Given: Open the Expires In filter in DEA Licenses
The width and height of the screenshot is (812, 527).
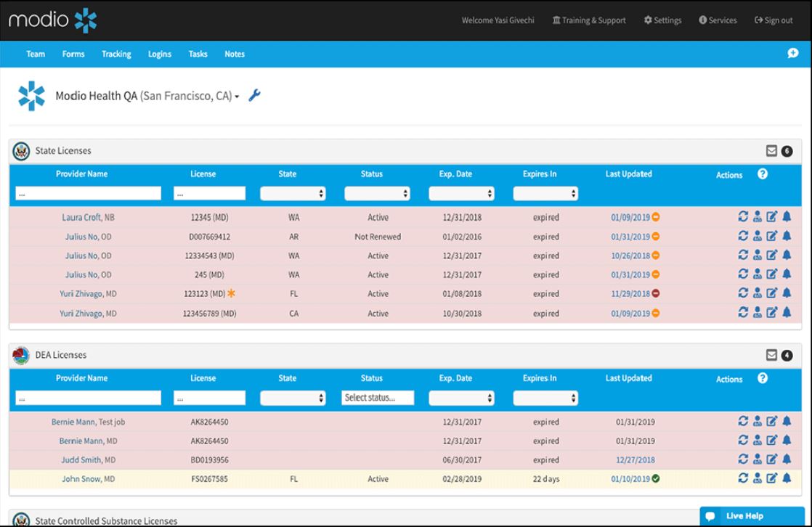Looking at the screenshot, I should coord(545,398).
